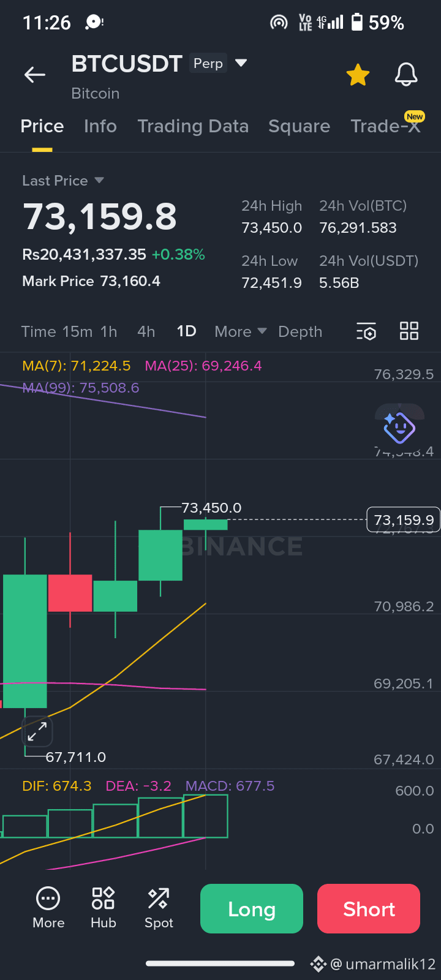Tap the last price 73,159.8
The image size is (441, 980).
[x=100, y=217]
